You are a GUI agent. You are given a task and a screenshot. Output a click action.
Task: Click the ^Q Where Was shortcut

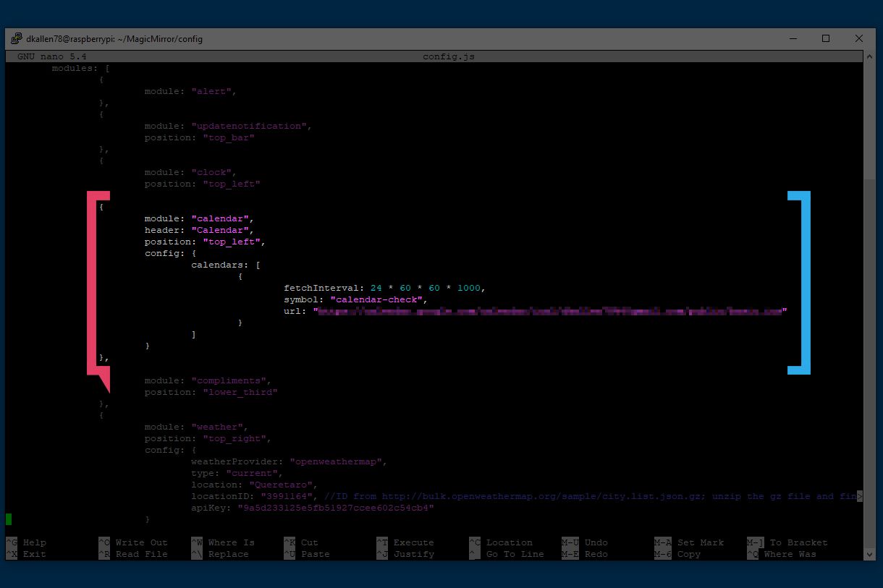(782, 554)
